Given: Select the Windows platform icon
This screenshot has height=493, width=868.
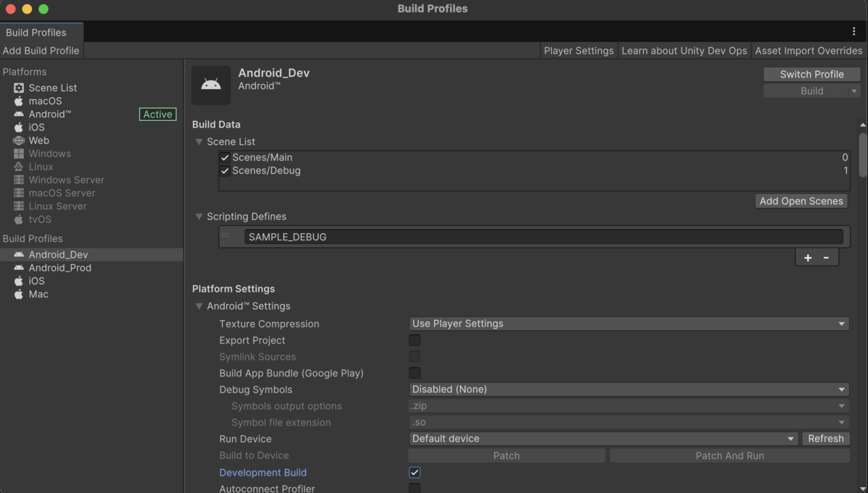Looking at the screenshot, I should (x=19, y=153).
